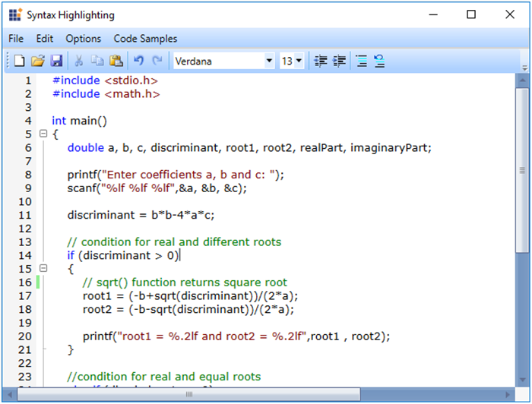Screen dimensions: 532x404
Task: Click the Redo arrow icon
Action: click(157, 61)
